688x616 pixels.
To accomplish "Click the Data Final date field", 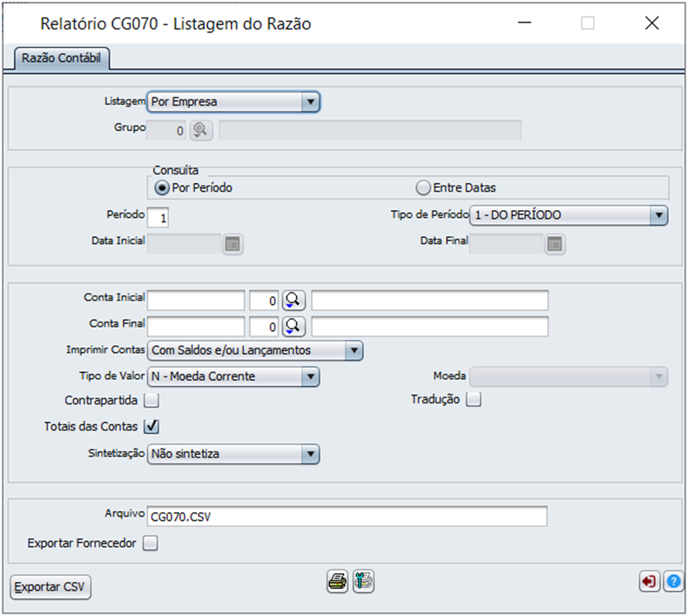I will (x=506, y=244).
